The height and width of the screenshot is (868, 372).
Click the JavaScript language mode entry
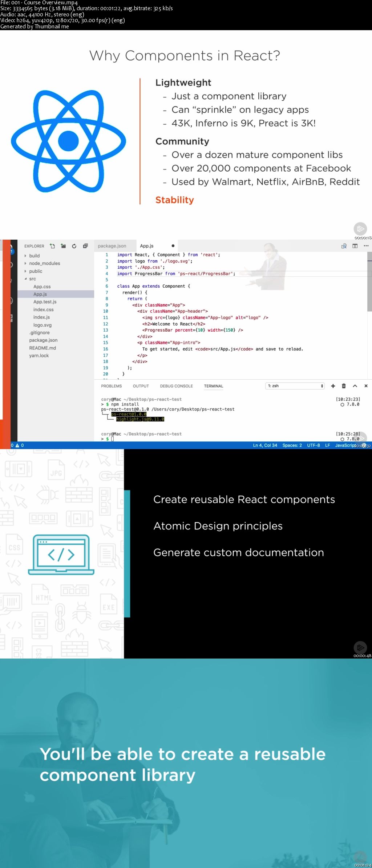(x=345, y=445)
